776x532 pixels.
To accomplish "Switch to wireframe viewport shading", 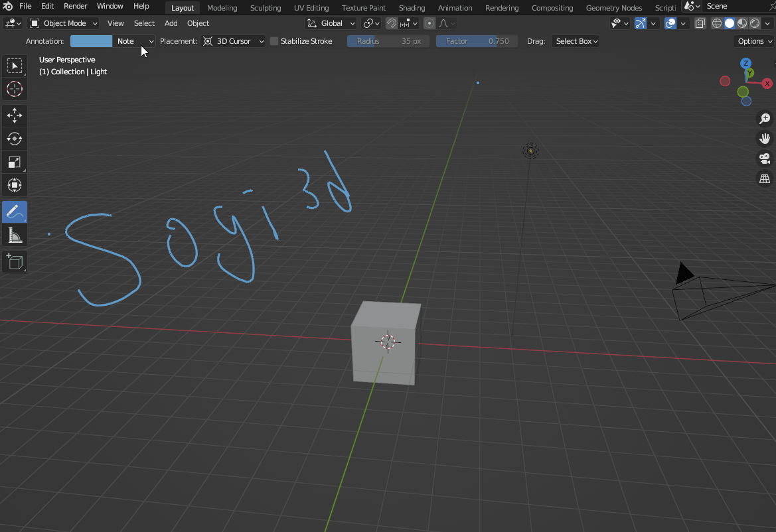I will tap(717, 23).
